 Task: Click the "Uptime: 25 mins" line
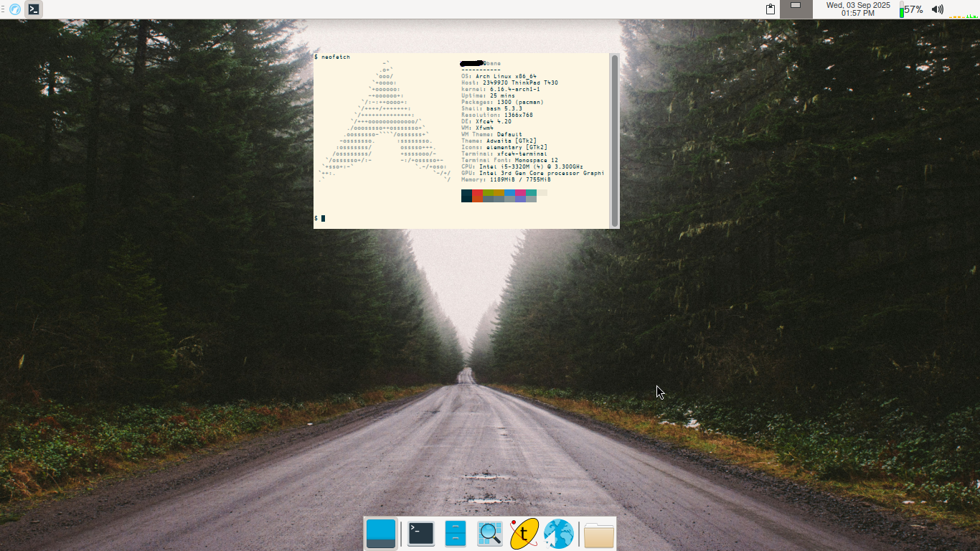click(488, 95)
